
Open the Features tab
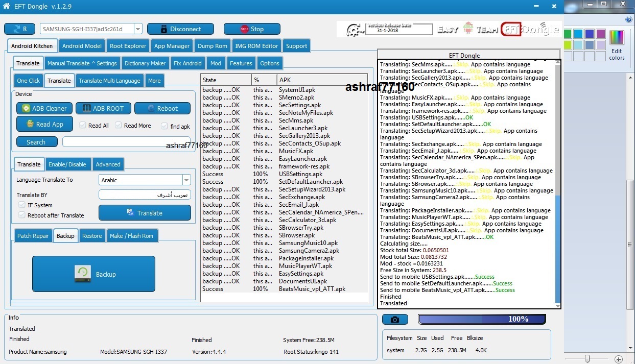point(241,63)
